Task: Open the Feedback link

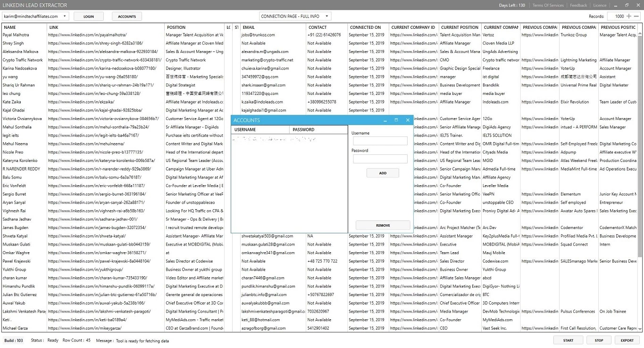Action: coord(578,5)
